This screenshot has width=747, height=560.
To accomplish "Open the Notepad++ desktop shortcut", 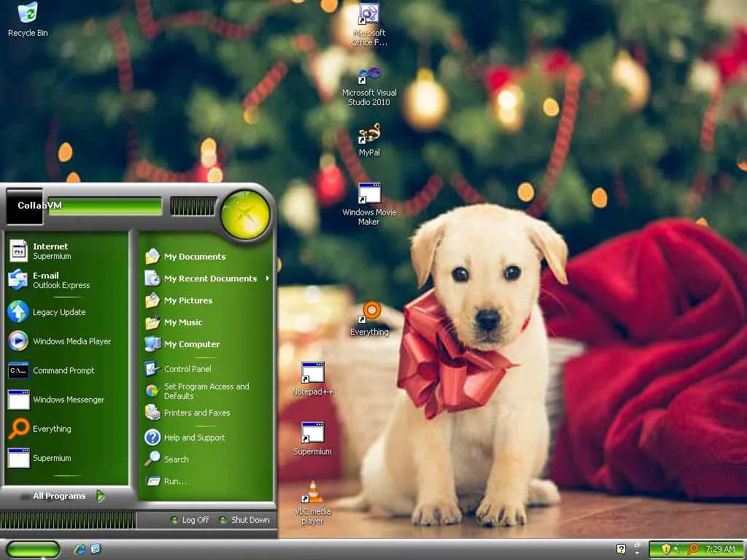I will coord(312,379).
